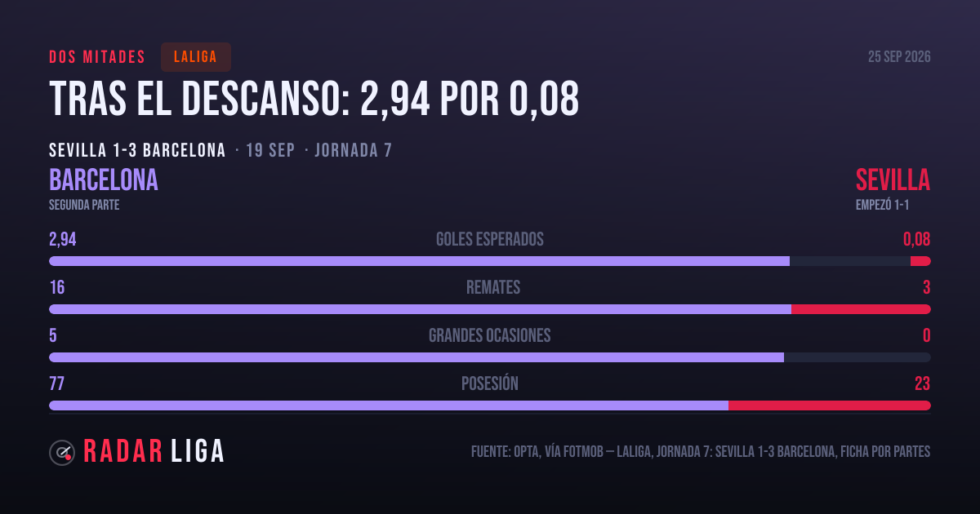The image size is (980, 514).
Task: Click the Posesión stat label
Action: 490,383
